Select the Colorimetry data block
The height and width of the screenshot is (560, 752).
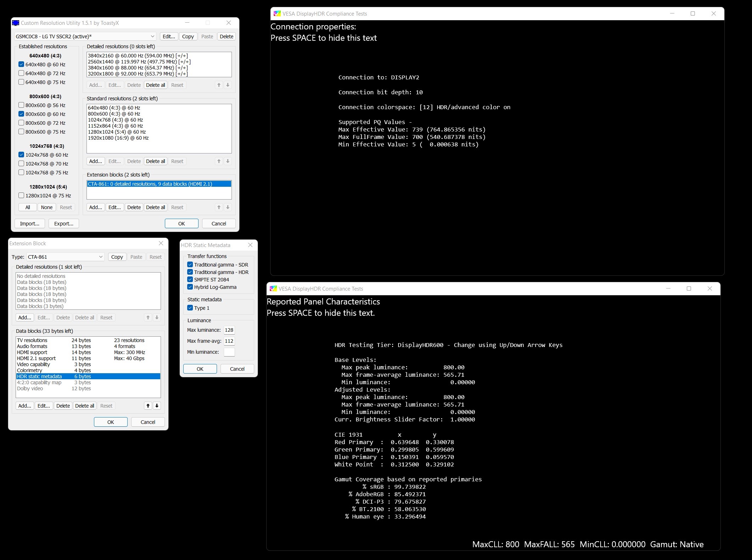pos(88,370)
